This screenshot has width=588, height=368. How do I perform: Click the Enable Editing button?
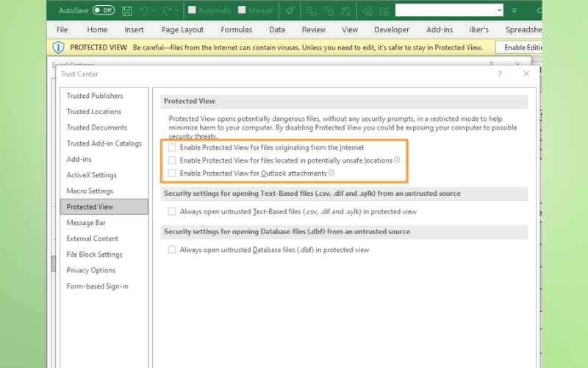(519, 47)
